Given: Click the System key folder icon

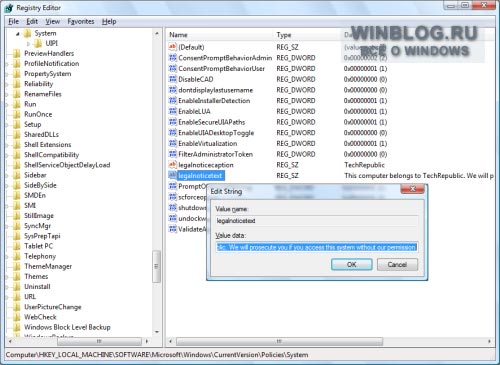Looking at the screenshot, I should pos(28,33).
